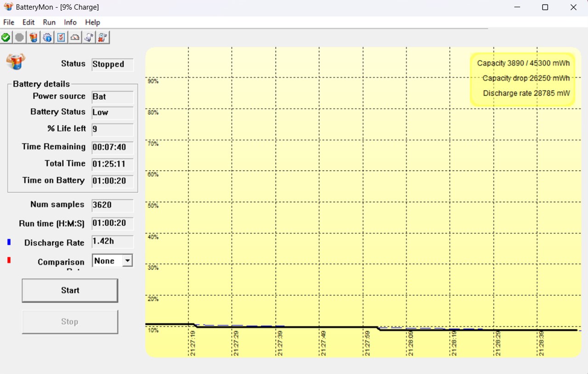Click the greyed-out Stop button
This screenshot has height=374, width=588.
click(70, 322)
